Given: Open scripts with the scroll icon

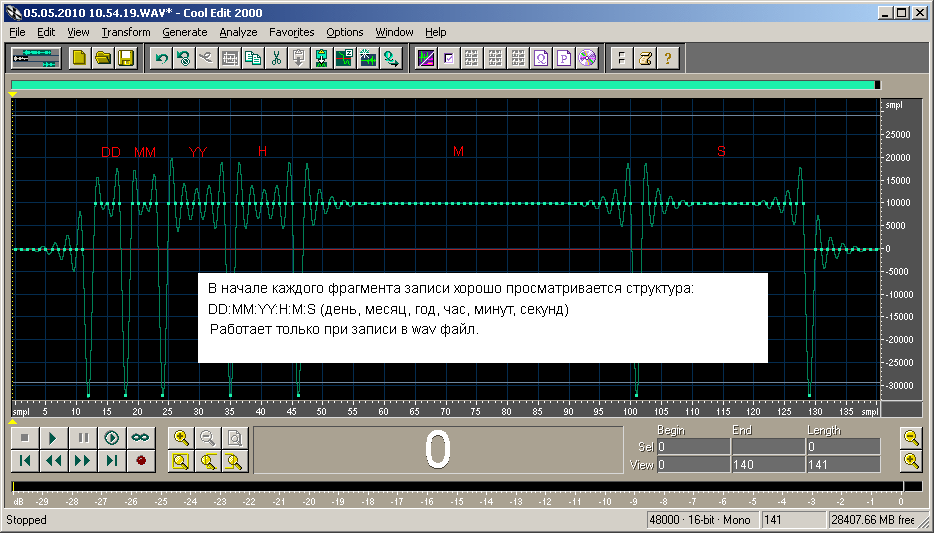Looking at the screenshot, I should (x=645, y=58).
